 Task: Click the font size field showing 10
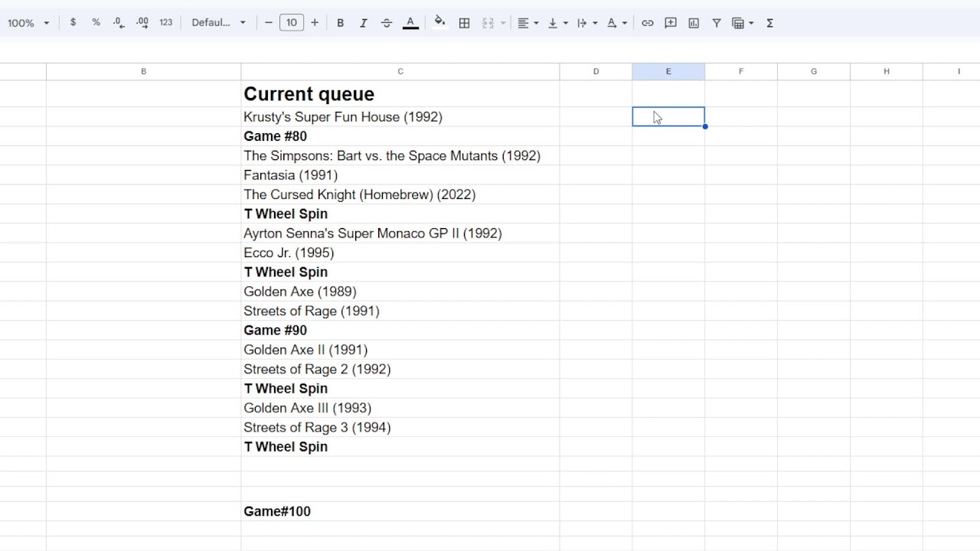[292, 23]
